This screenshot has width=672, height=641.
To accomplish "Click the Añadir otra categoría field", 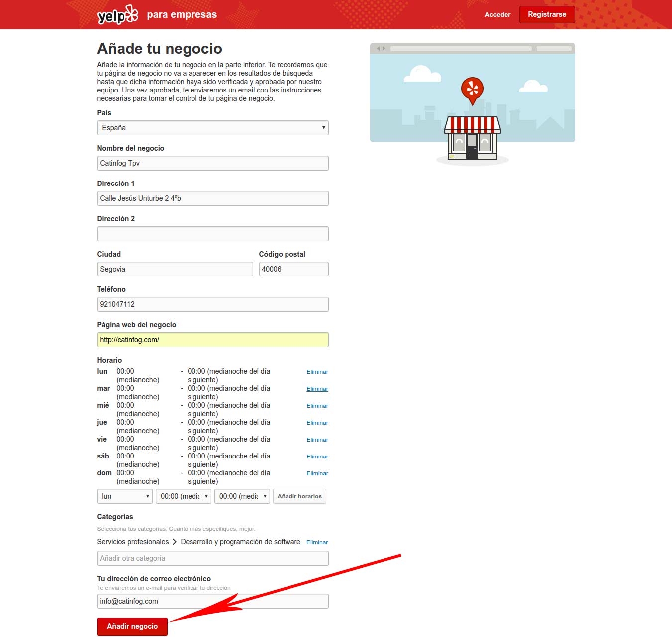I will [x=213, y=558].
